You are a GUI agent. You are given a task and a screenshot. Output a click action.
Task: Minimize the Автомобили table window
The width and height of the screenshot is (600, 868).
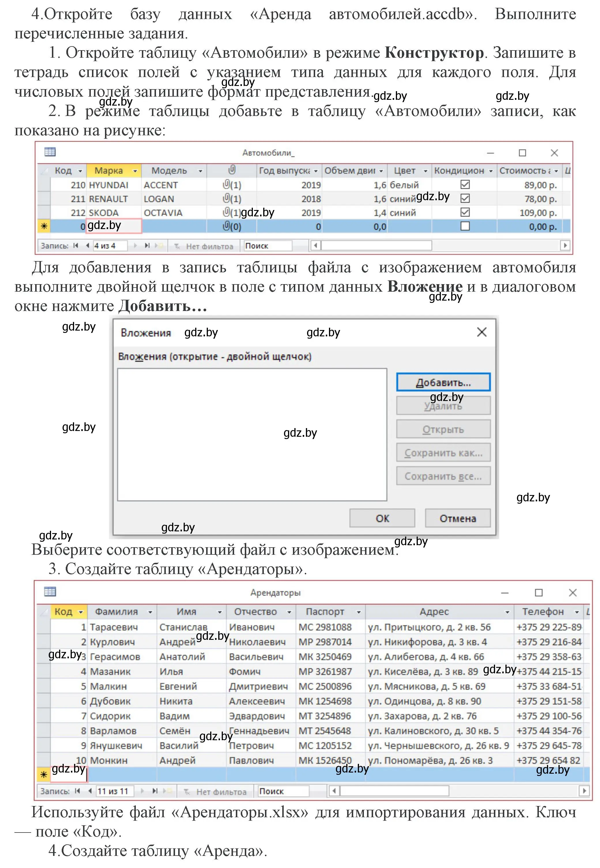pos(490,153)
